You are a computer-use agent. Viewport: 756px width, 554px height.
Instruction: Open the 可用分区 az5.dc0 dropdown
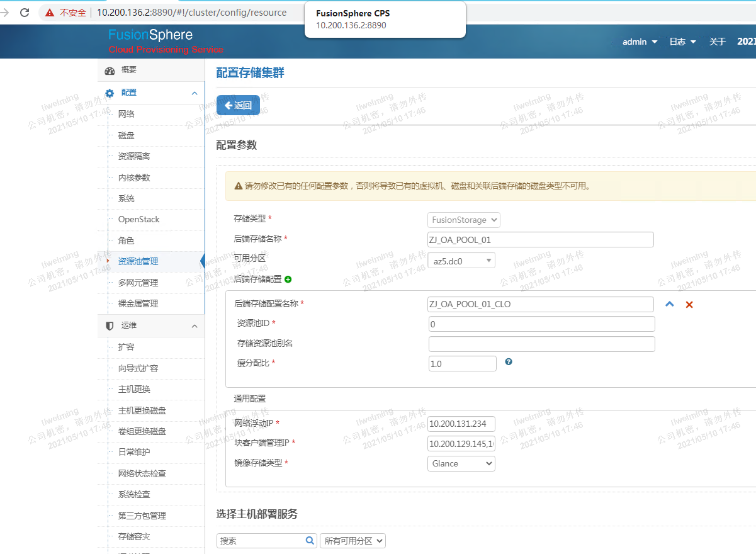pyautogui.click(x=461, y=260)
